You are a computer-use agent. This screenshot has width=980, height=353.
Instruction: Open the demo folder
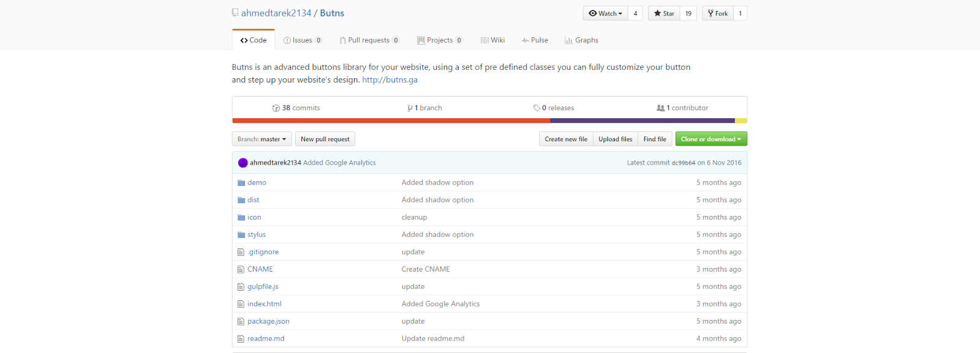257,183
